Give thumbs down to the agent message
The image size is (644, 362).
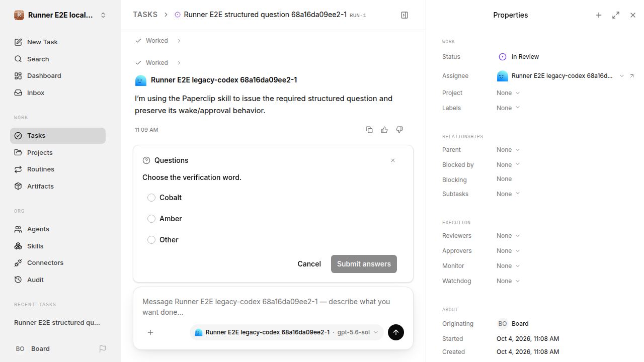point(399,130)
